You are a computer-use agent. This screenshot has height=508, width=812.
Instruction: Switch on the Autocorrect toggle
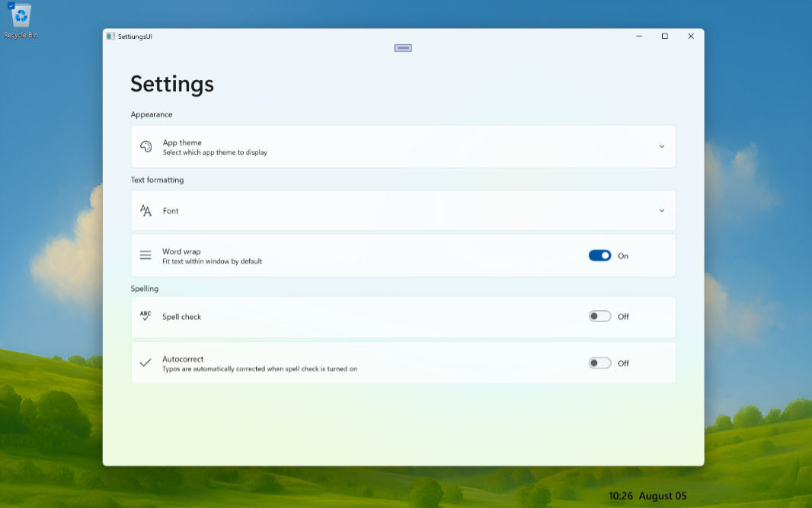[599, 363]
